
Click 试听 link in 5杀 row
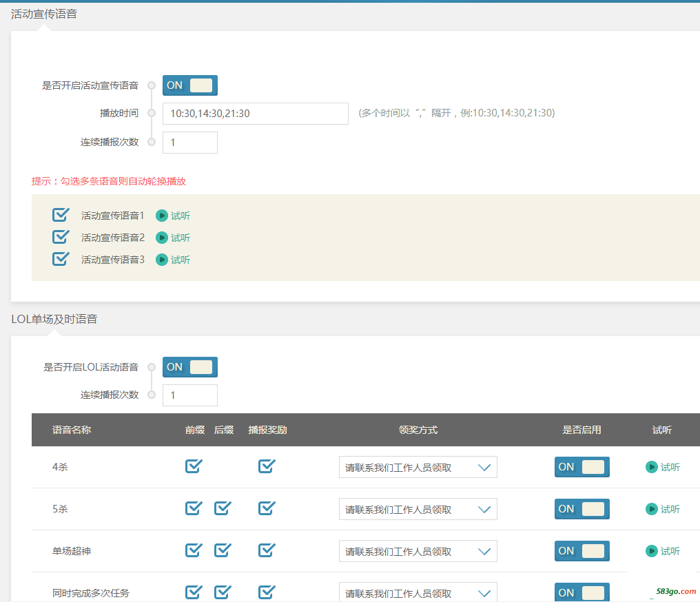[x=670, y=509]
